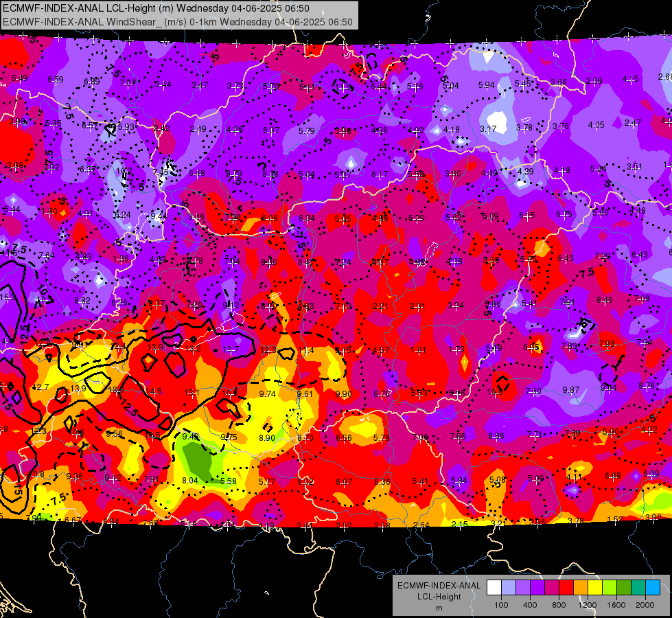The image size is (672, 618).
Task: Click the wind shear value 9.74
Action: 267,393
